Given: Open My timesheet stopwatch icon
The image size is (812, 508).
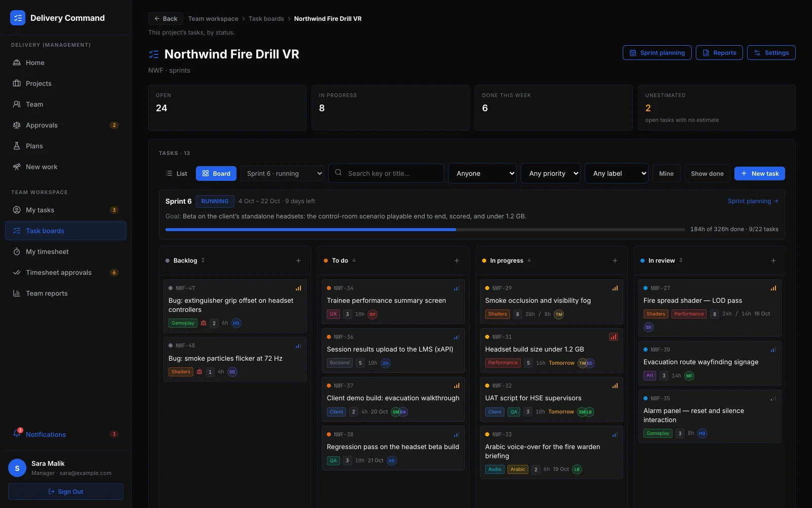Looking at the screenshot, I should click(17, 251).
